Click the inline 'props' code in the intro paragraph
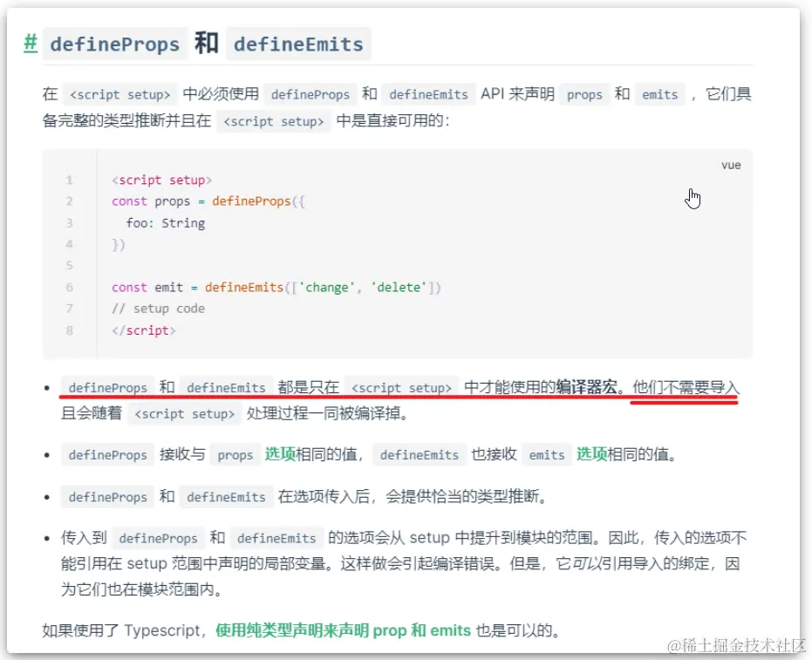Screen dimensions: 812x660 pos(584,95)
